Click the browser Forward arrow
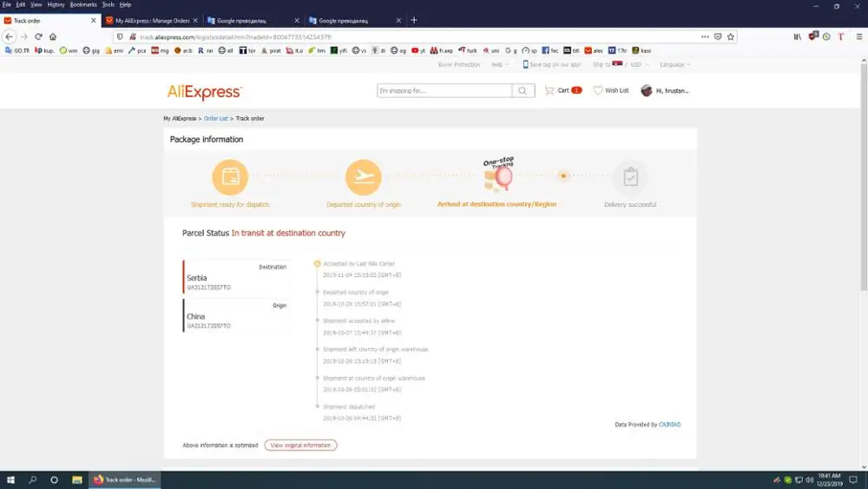This screenshot has width=868, height=489. pos(23,36)
